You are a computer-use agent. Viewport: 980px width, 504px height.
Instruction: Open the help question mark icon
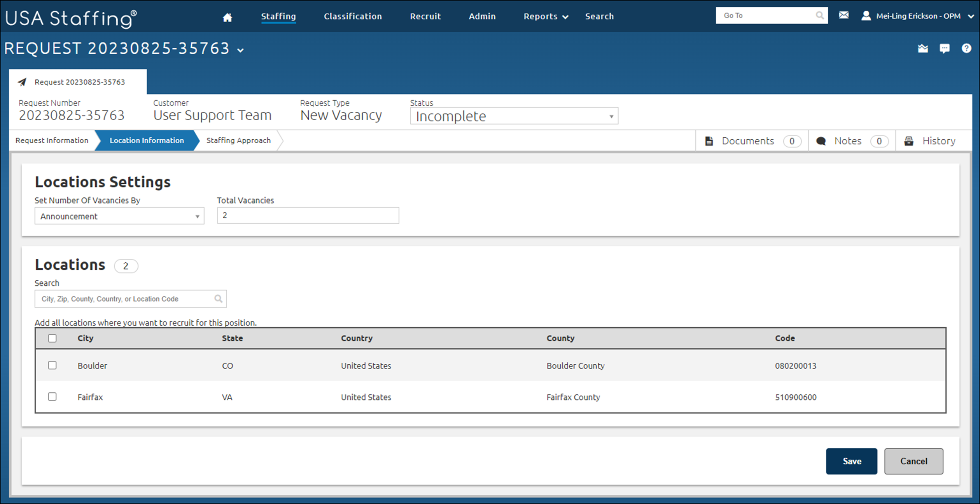966,48
